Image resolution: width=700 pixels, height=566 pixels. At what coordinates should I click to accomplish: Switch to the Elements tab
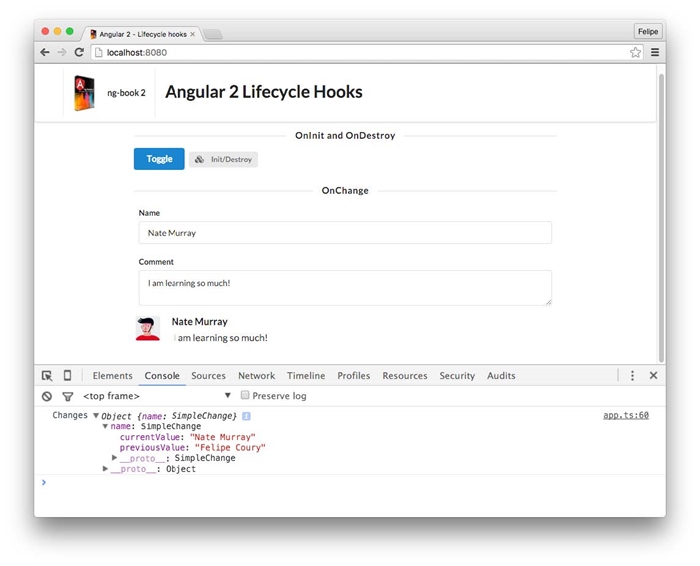[x=112, y=376]
